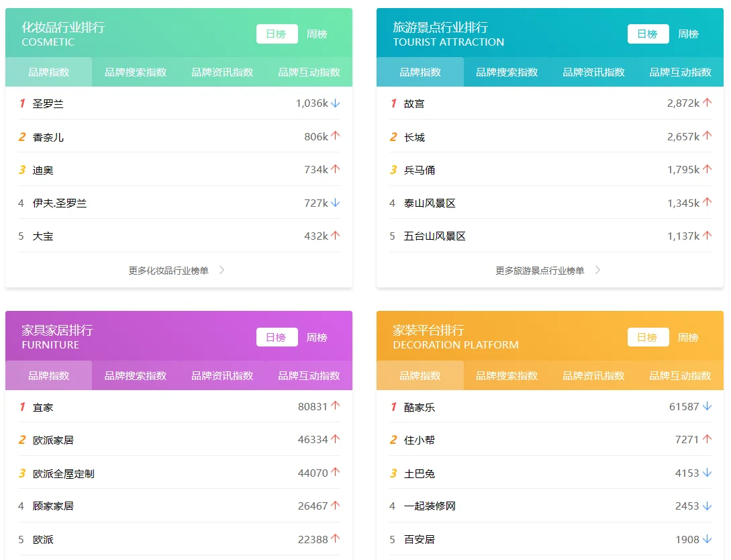Switch Decoration Platform ranking to 周榜
Image resolution: width=731 pixels, height=560 pixels.
point(687,337)
